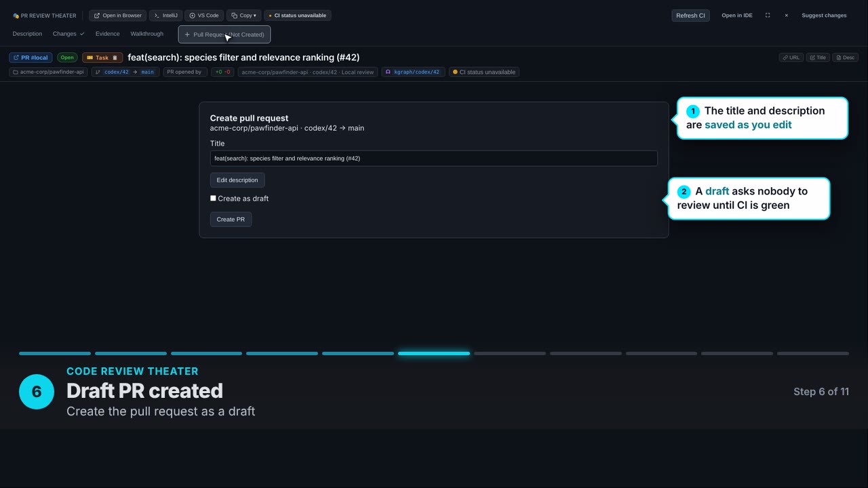Click the Create PR button
868x488 pixels.
(x=231, y=220)
